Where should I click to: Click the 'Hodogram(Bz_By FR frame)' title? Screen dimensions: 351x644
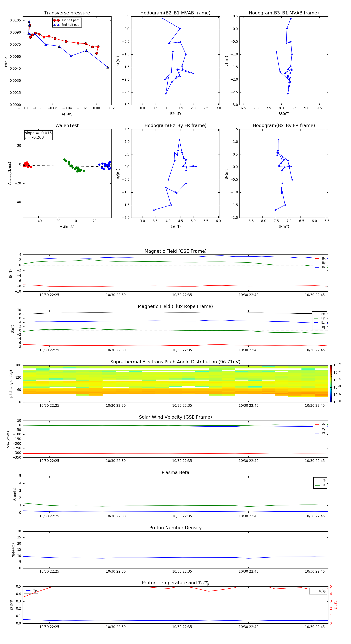(x=175, y=125)
